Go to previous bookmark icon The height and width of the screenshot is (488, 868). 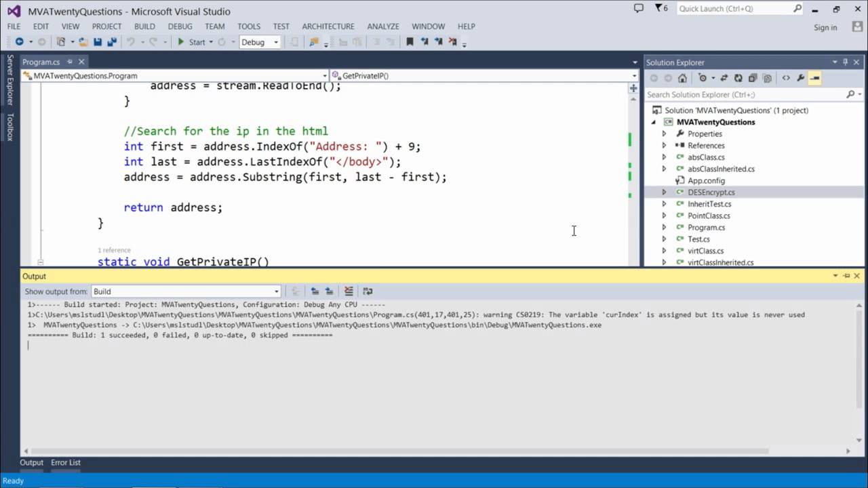tap(425, 42)
